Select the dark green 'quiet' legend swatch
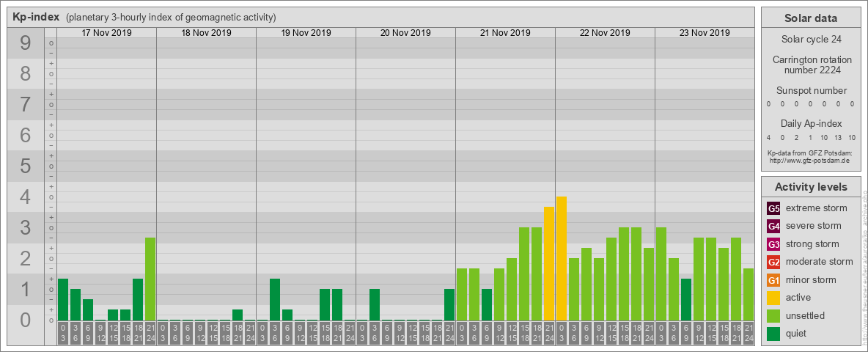868x352 pixels. [x=773, y=333]
